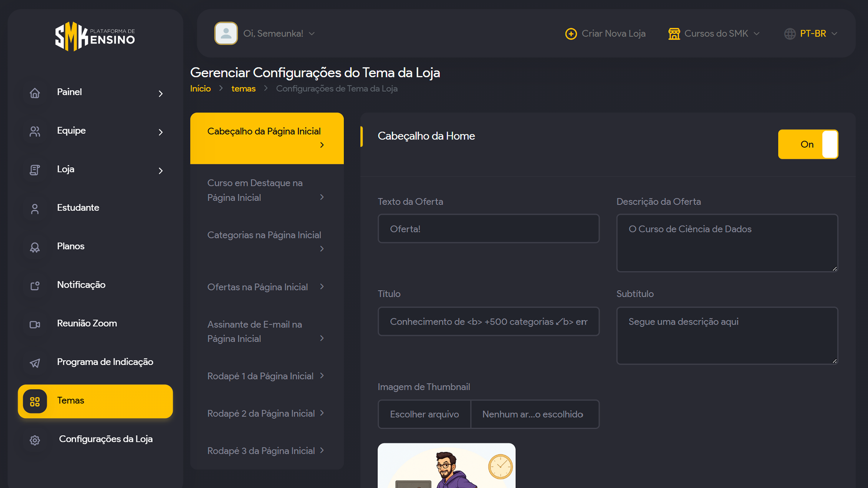Expand the Loja submenu chevron
The height and width of the screenshot is (488, 868).
[160, 171]
